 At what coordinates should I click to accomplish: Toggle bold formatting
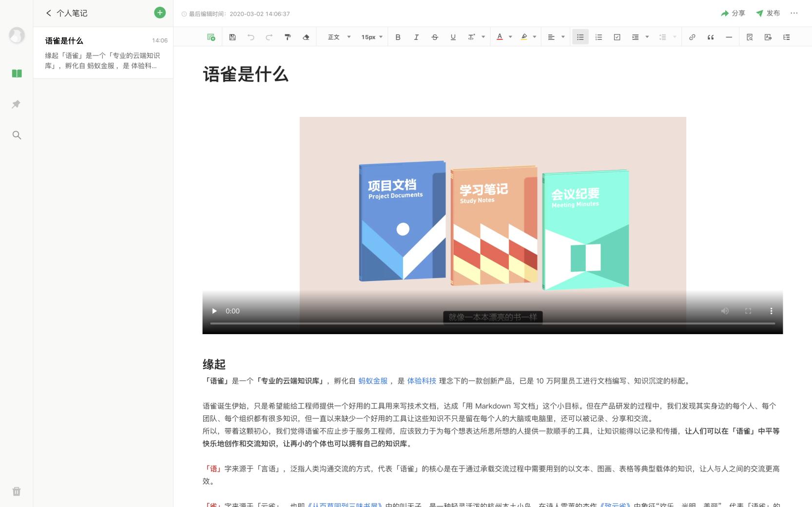[x=398, y=37]
